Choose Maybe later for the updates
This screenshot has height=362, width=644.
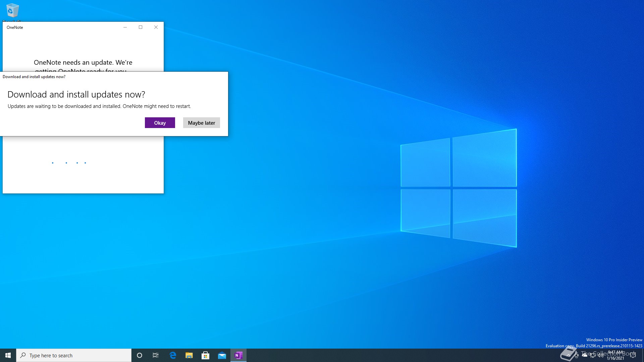click(201, 123)
